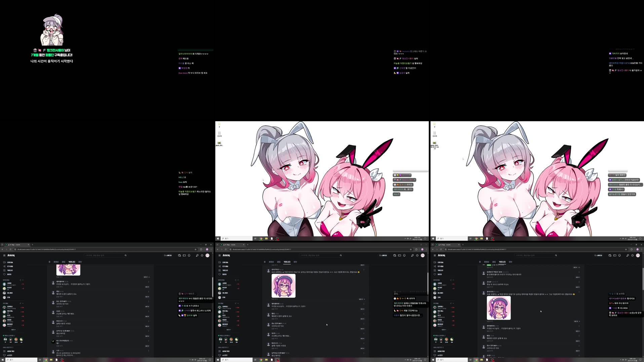
Task: Select the 정보 tab in bottom-left browser
Action: [x=80, y=262]
